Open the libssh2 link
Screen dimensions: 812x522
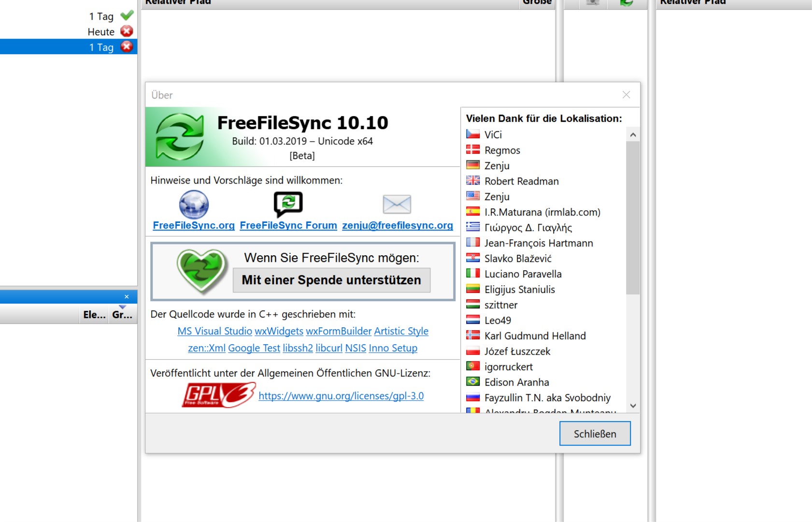click(298, 348)
